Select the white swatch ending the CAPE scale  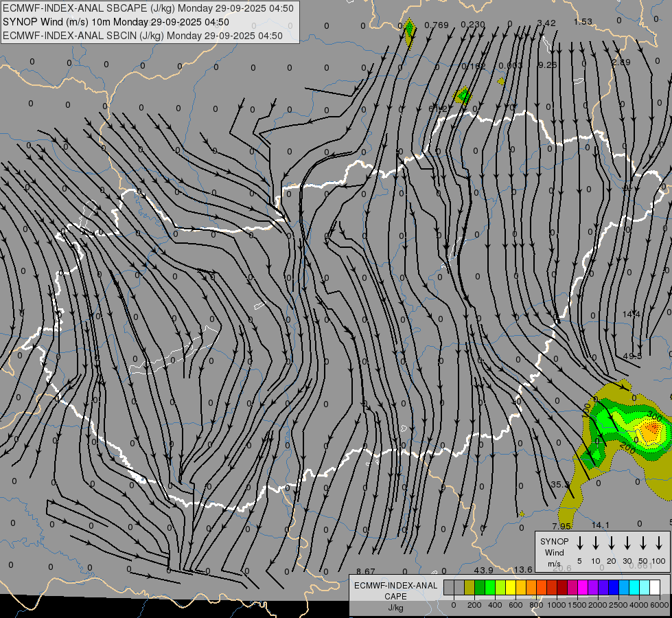click(654, 587)
